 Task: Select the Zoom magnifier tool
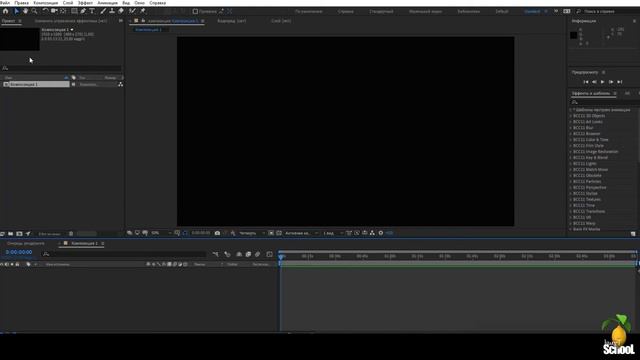tap(34, 11)
